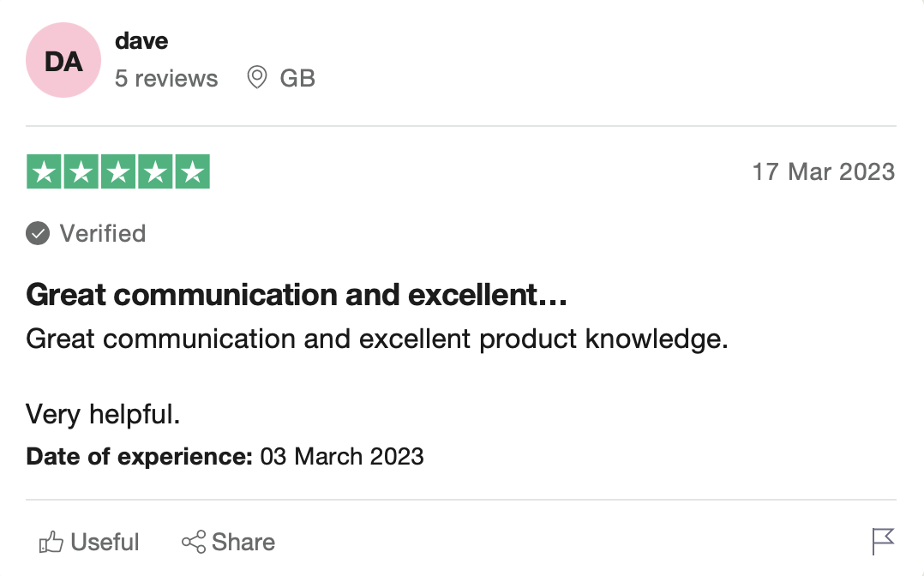Click the Date of experience line
The width and height of the screenshot is (924, 576).
pos(225,457)
